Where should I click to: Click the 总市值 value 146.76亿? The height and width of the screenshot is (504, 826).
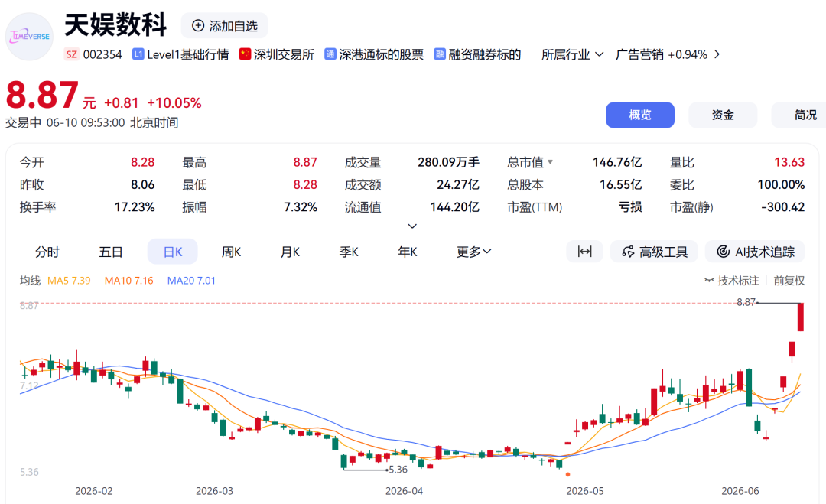617,162
